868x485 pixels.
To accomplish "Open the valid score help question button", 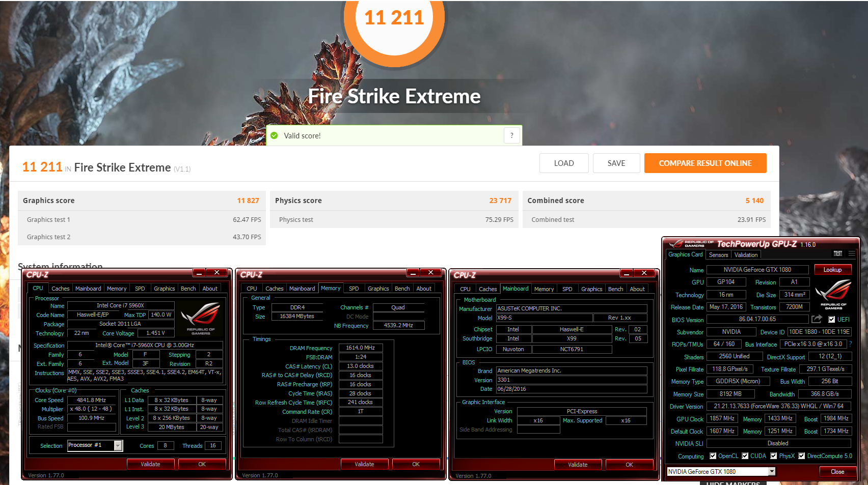I will coord(512,135).
